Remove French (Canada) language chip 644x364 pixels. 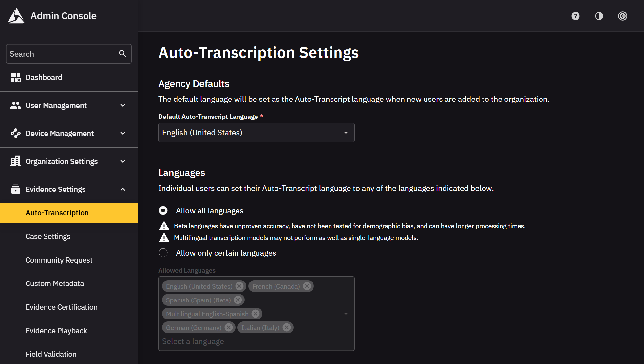click(307, 286)
